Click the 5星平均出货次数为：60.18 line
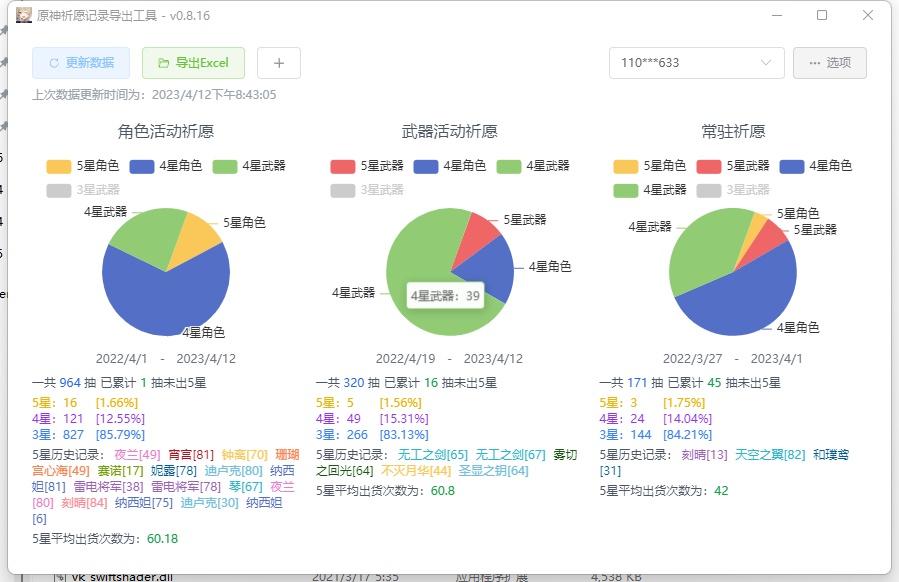This screenshot has height=582, width=899. tap(105, 539)
